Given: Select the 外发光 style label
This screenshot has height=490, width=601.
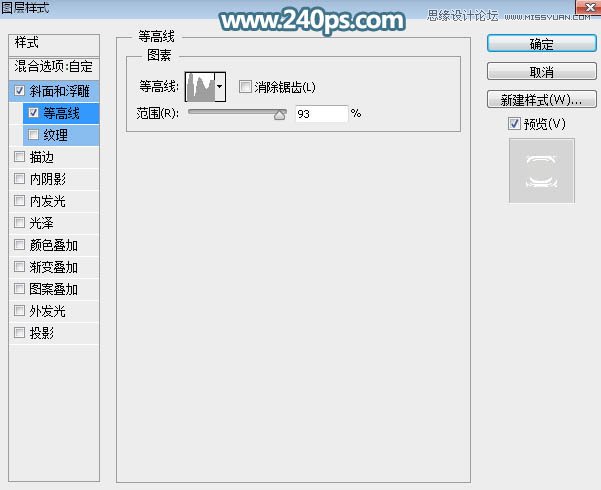Looking at the screenshot, I should 48,311.
